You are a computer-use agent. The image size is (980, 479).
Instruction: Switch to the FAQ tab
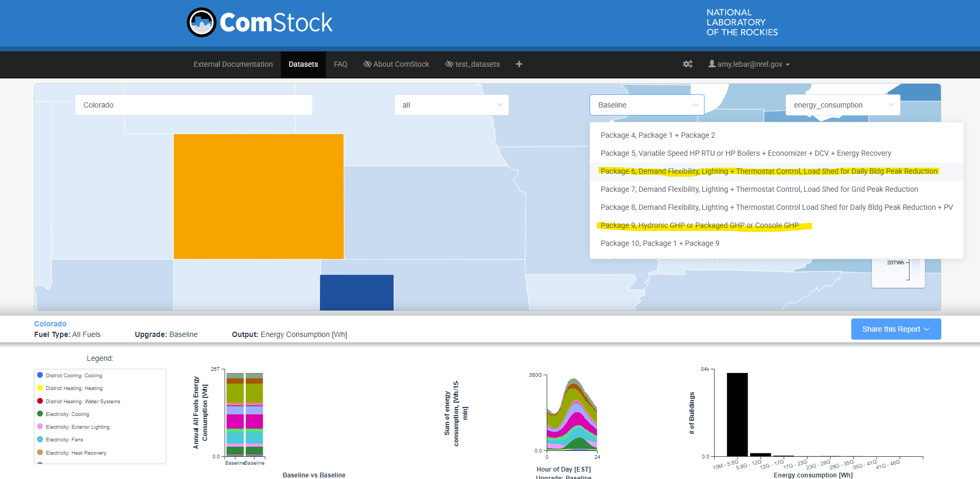pyautogui.click(x=341, y=64)
